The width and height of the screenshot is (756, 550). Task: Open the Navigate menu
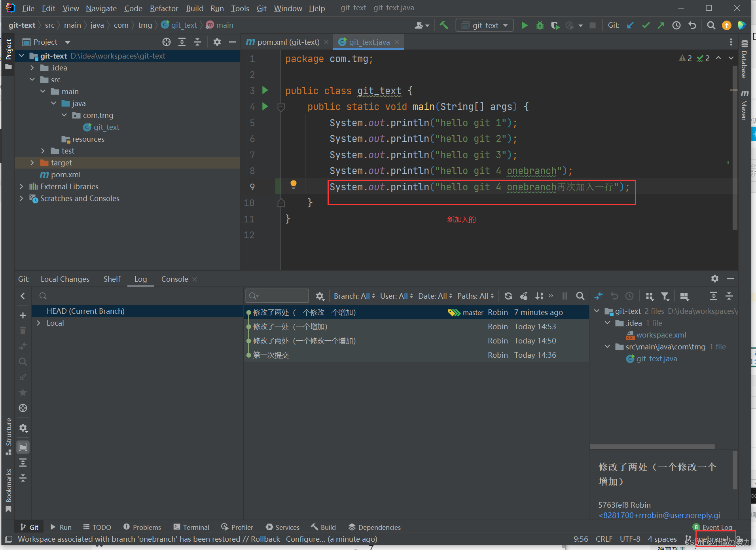tap(101, 8)
